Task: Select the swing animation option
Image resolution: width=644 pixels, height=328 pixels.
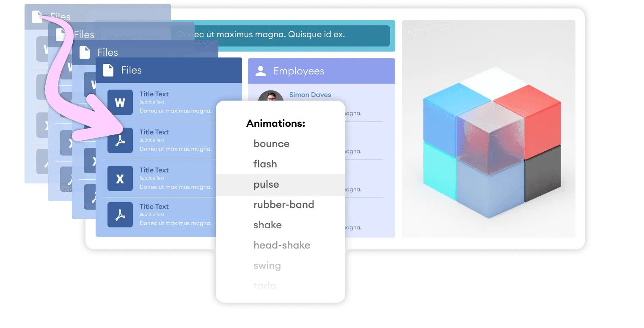Action: (x=267, y=265)
